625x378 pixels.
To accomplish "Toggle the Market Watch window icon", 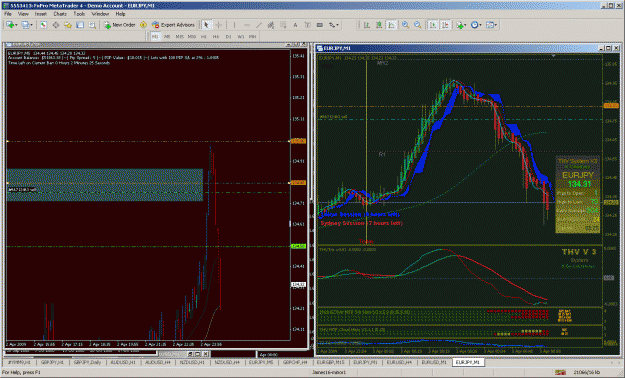I will [x=43, y=25].
